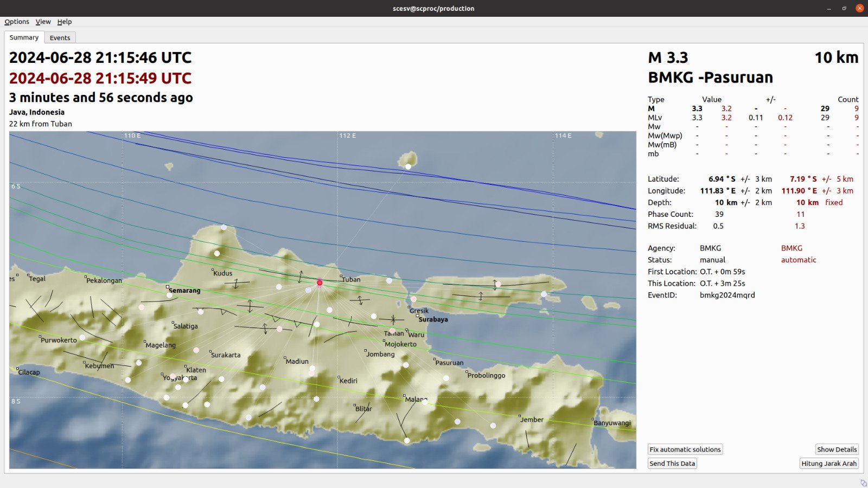Click the Malang city label on map
The height and width of the screenshot is (488, 868).
click(416, 399)
